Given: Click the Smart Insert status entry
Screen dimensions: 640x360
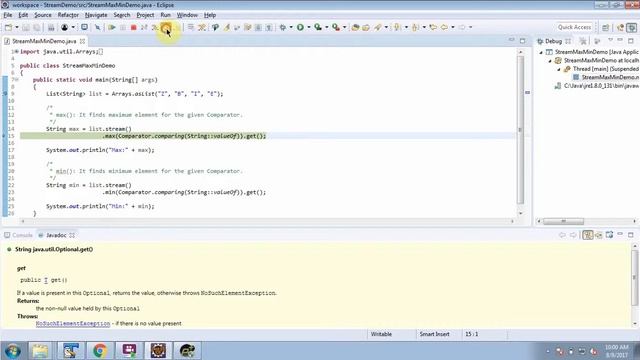Looking at the screenshot, I should [434, 334].
